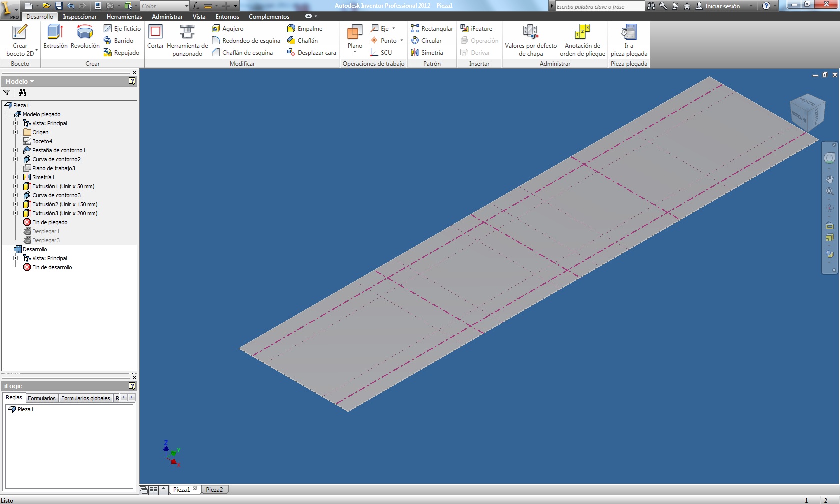The height and width of the screenshot is (504, 840).
Task: Open Formularios globales tab
Action: pos(86,398)
